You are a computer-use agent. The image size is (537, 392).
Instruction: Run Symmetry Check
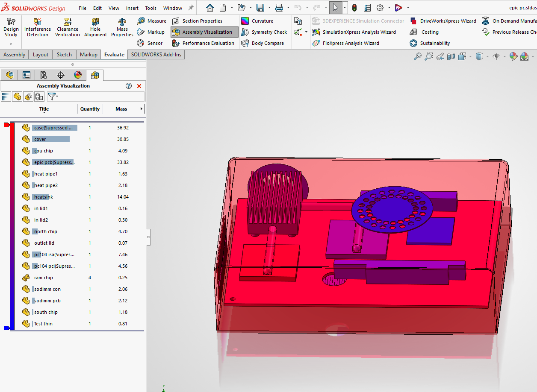point(264,32)
